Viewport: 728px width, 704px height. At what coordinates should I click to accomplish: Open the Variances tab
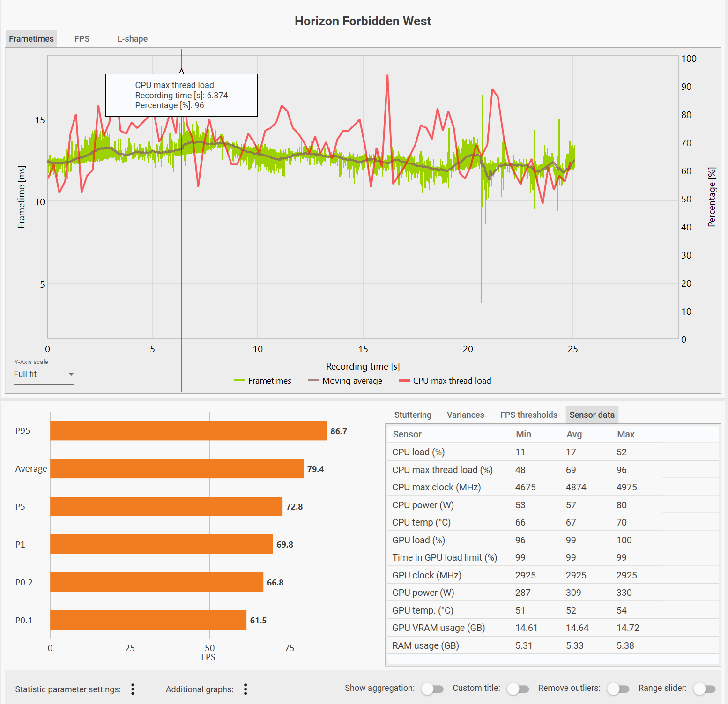[x=466, y=415]
